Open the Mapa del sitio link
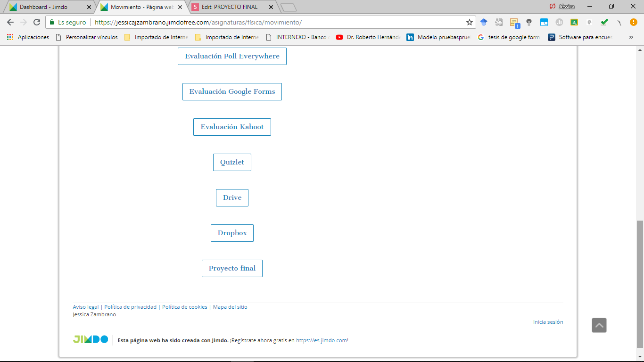 pyautogui.click(x=230, y=307)
